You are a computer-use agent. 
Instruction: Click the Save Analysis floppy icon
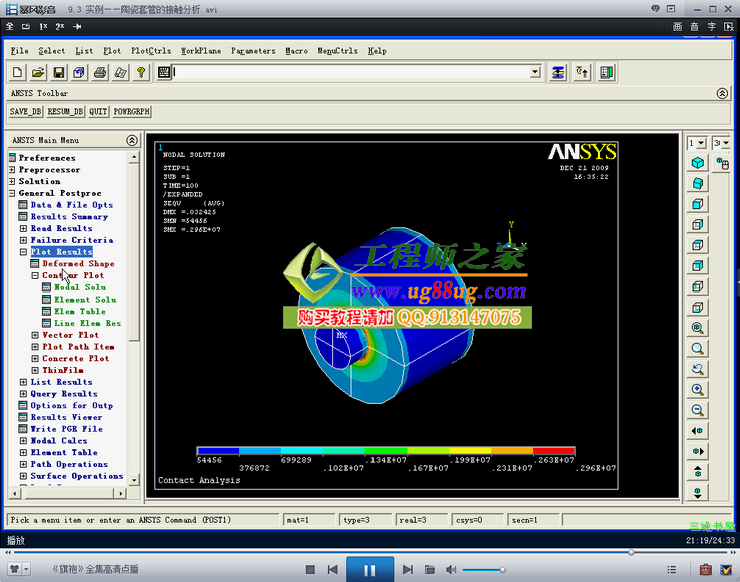59,73
